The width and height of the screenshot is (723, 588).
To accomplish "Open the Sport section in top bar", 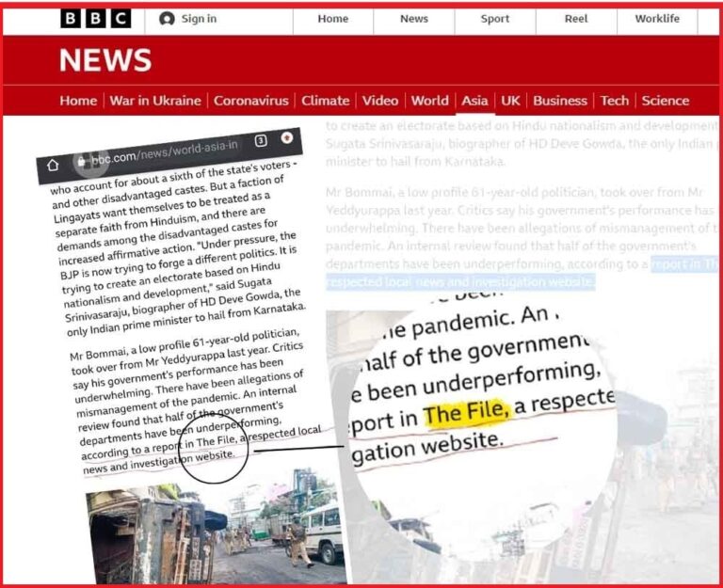I will tap(495, 19).
